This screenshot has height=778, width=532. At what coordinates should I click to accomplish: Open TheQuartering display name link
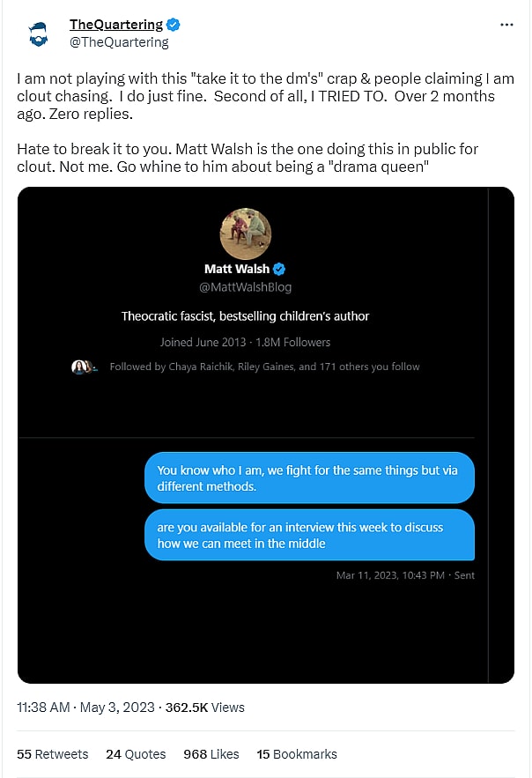(x=116, y=25)
